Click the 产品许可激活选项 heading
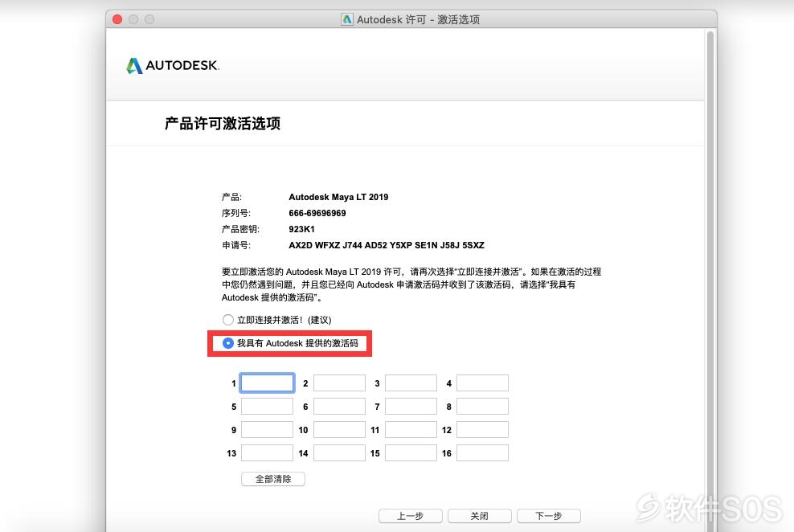The image size is (794, 532). click(223, 124)
